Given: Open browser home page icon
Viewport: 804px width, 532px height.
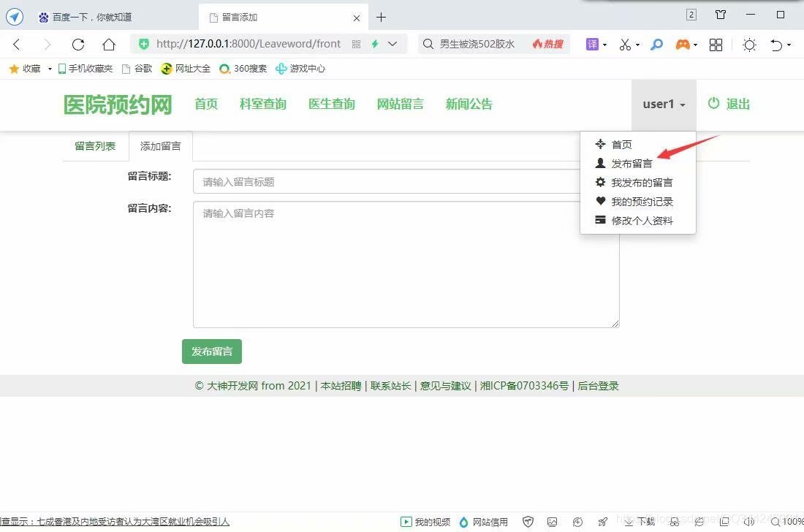Looking at the screenshot, I should (109, 45).
